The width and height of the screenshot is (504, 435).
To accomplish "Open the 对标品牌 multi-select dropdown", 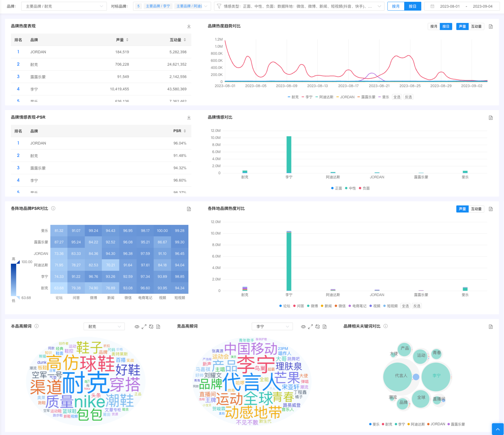I will coord(172,6).
